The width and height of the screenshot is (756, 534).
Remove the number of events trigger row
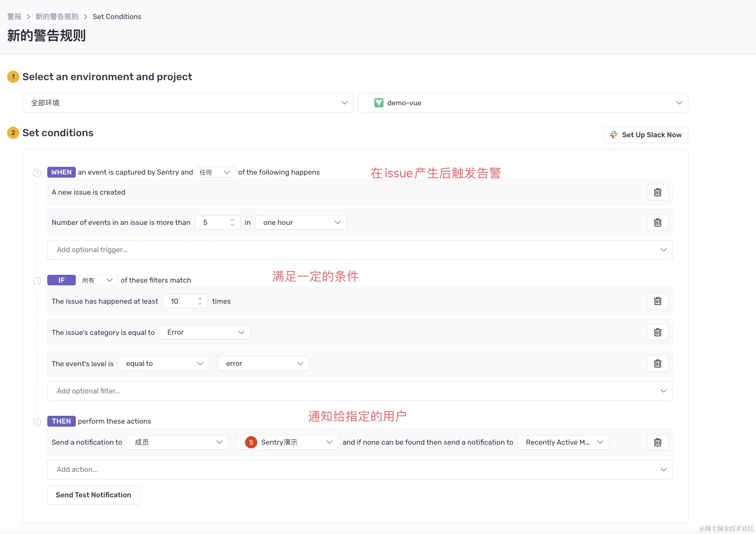pyautogui.click(x=657, y=222)
